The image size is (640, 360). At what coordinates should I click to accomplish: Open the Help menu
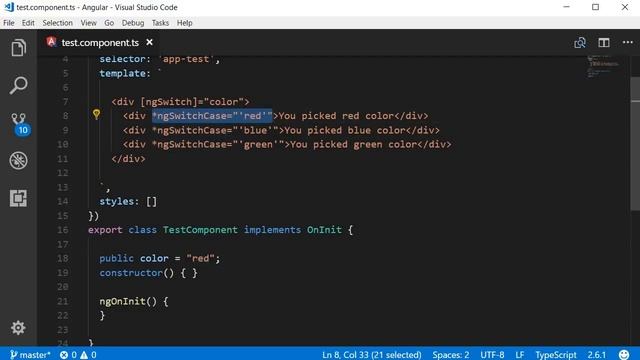coord(184,23)
